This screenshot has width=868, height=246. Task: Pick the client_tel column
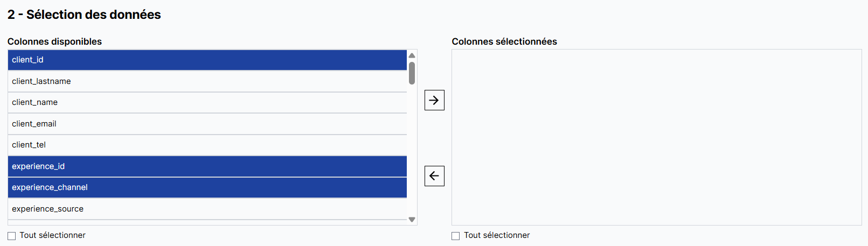click(x=207, y=145)
